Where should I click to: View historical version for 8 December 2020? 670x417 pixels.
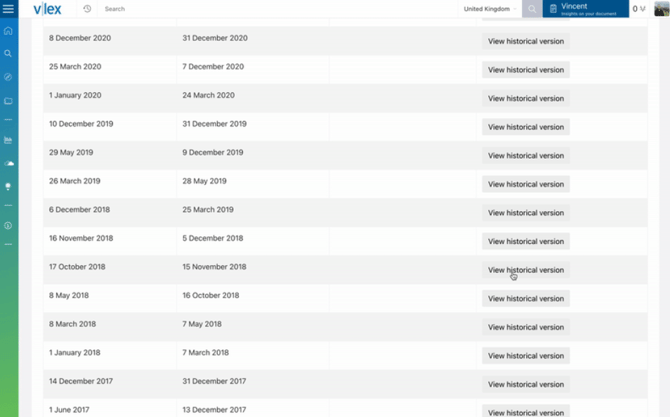[526, 41]
